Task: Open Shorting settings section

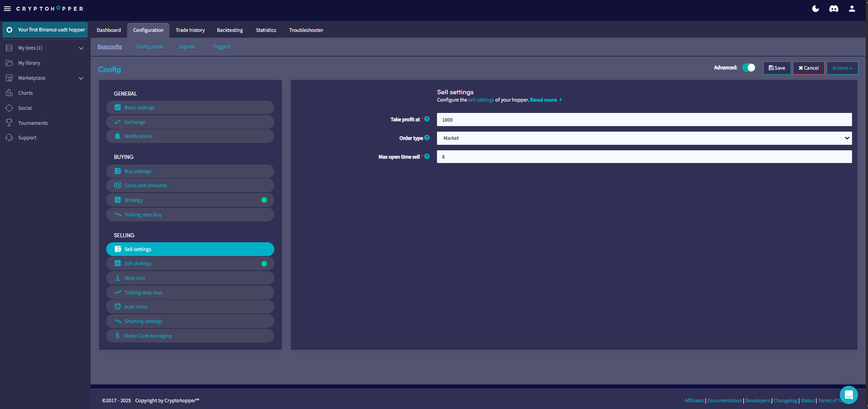Action: click(x=190, y=321)
